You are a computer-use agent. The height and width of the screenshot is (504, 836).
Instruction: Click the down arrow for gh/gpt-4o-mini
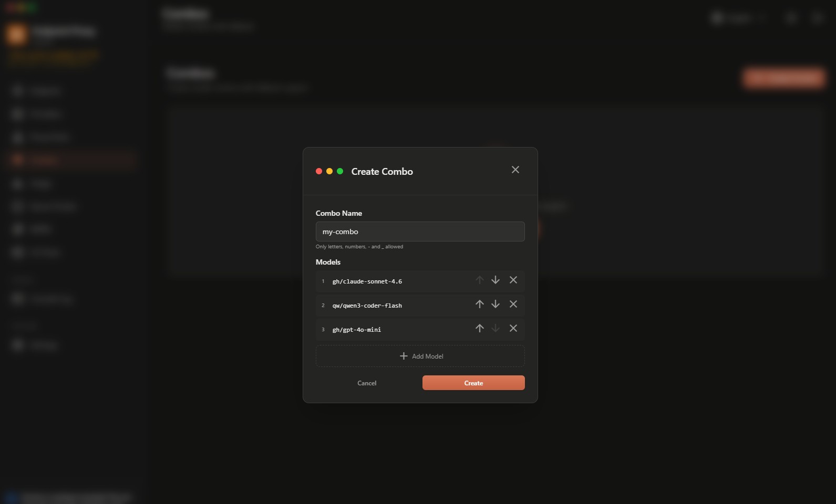pyautogui.click(x=495, y=329)
